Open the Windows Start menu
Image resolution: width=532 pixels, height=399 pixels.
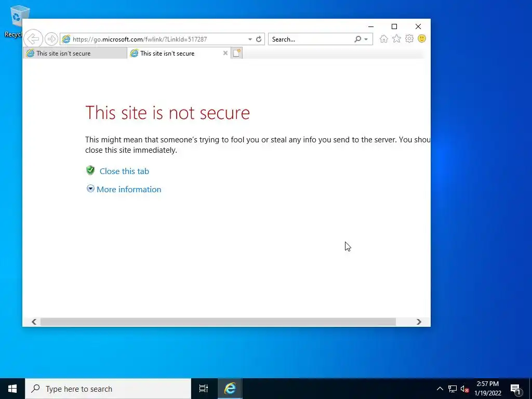tap(12, 389)
